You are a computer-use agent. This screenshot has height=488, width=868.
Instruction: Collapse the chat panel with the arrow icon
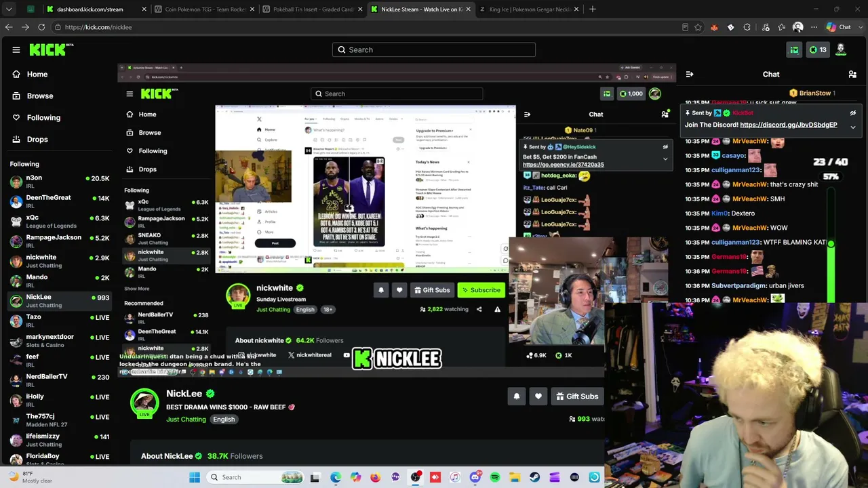690,74
